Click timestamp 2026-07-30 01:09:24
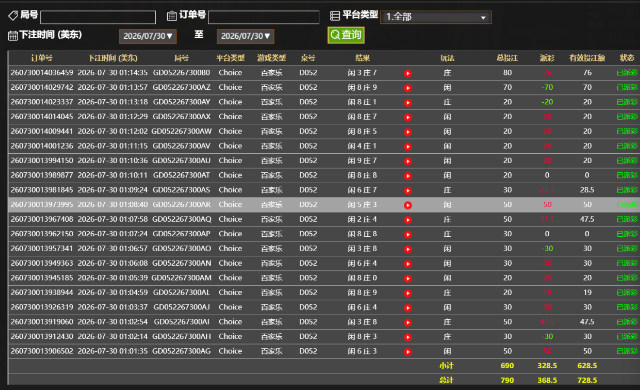The image size is (640, 390). tap(113, 190)
